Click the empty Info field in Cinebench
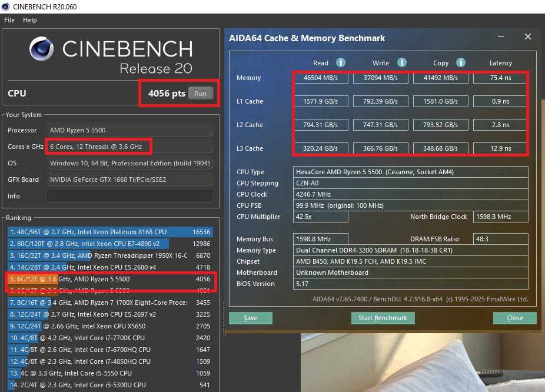 [130, 196]
